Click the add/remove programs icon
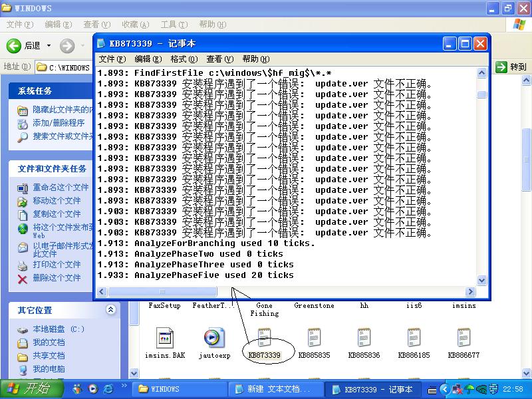The height and width of the screenshot is (399, 532). tap(23, 124)
